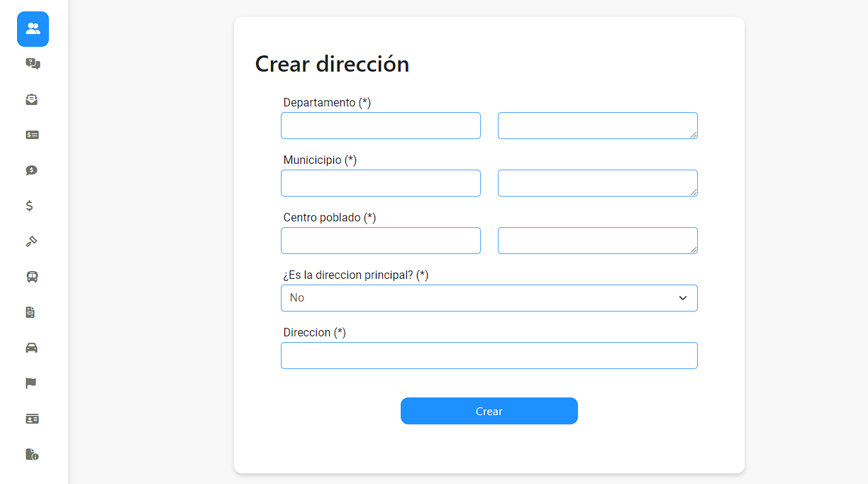Open the bus icon in sidebar

[x=32, y=277]
